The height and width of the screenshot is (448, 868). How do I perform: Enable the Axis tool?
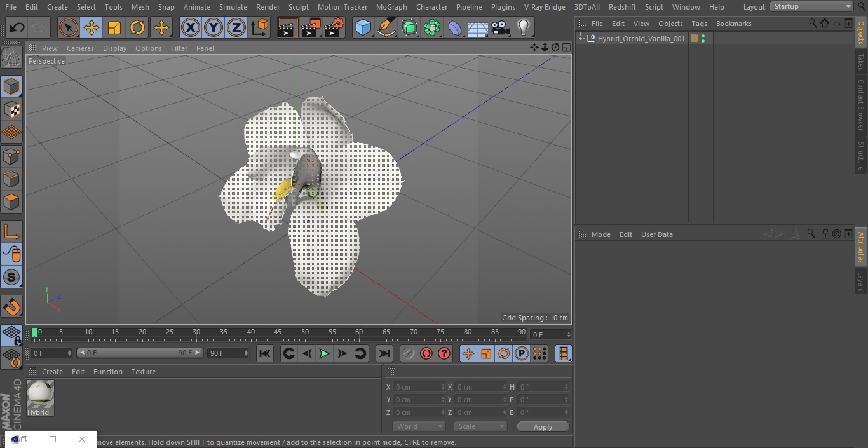(11, 231)
